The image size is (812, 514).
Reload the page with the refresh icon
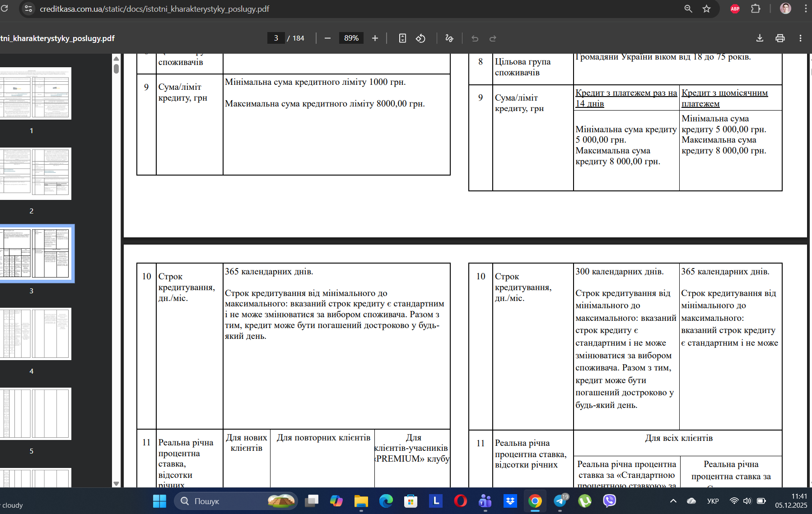point(4,9)
